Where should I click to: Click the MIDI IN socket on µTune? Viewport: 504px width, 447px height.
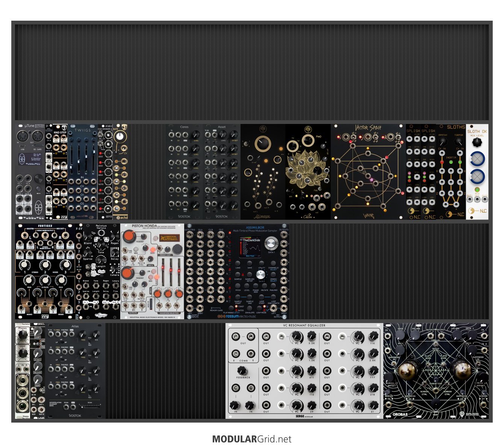pyautogui.click(x=22, y=136)
